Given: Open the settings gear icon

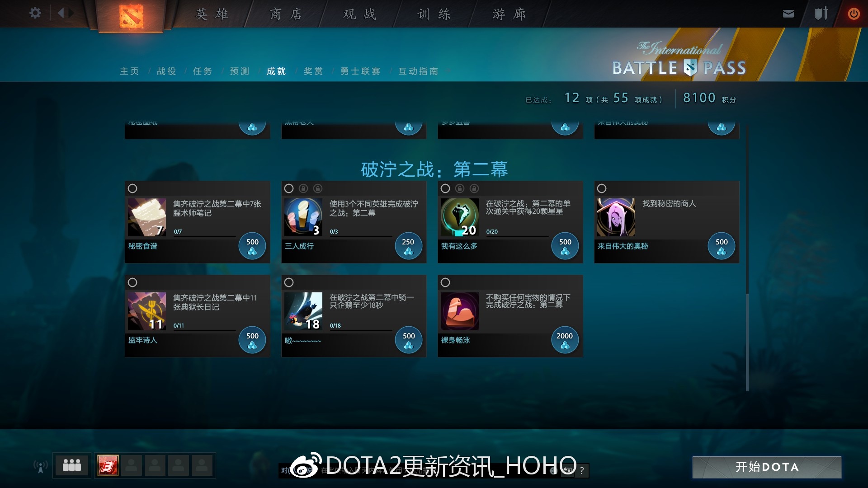Looking at the screenshot, I should pyautogui.click(x=35, y=13).
